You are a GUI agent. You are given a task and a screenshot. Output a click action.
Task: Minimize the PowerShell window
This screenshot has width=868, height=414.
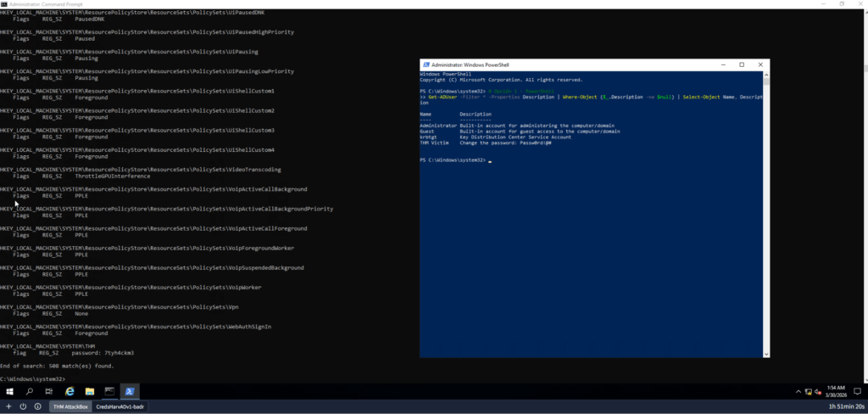click(x=724, y=64)
